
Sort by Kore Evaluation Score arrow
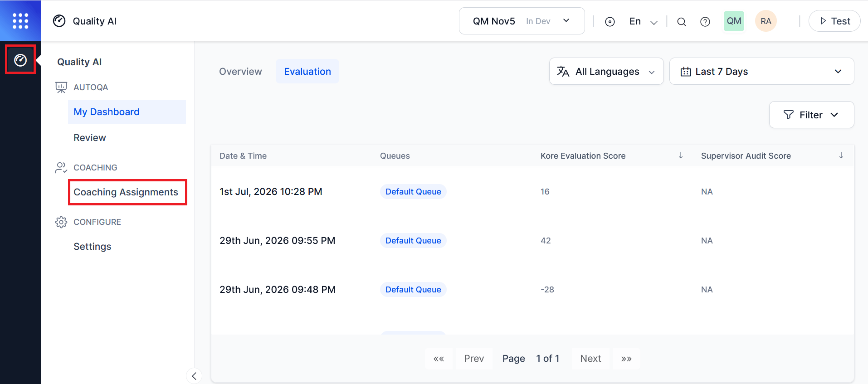[681, 156]
